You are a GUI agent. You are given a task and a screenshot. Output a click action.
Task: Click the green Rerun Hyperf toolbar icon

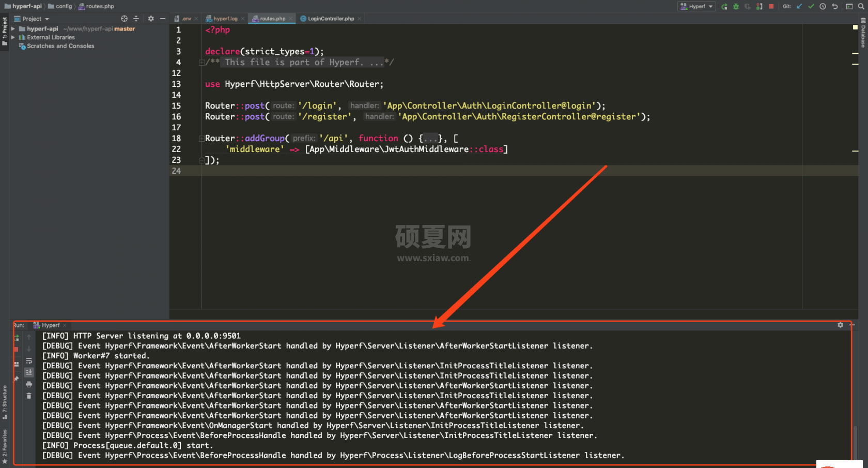[x=724, y=6]
